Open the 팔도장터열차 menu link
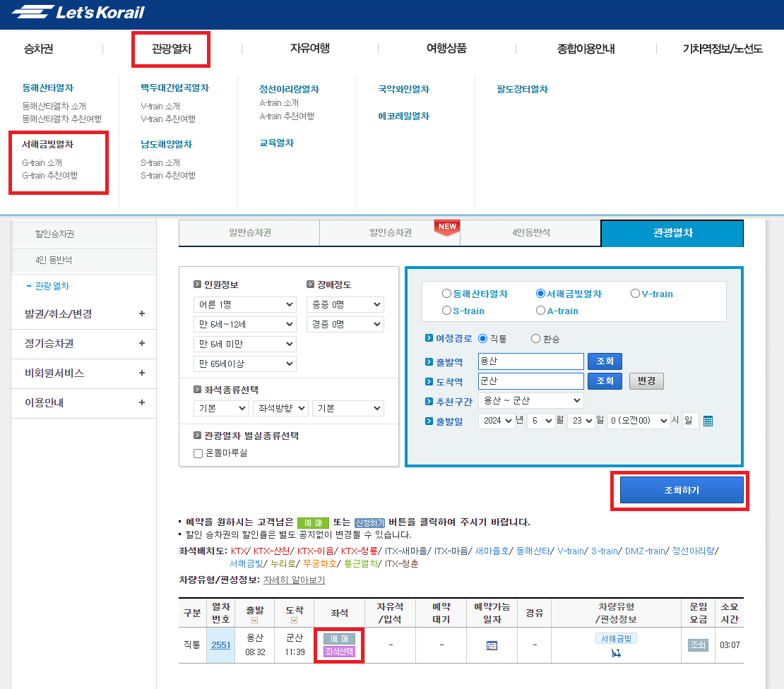The image size is (784, 689). click(x=522, y=90)
